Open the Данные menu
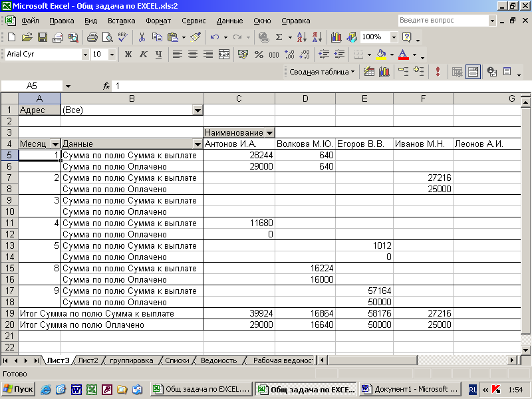 pyautogui.click(x=229, y=21)
